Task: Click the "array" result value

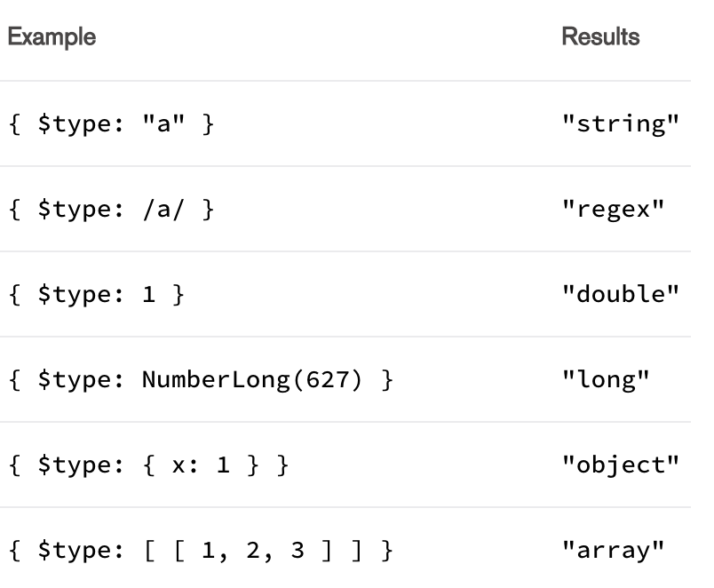Action: click(x=613, y=550)
